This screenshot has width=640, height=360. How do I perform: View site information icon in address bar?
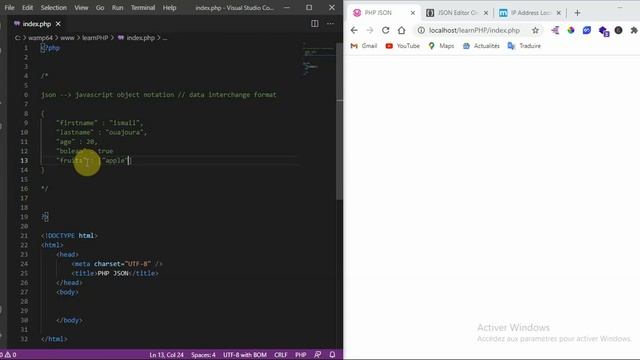coord(421,30)
